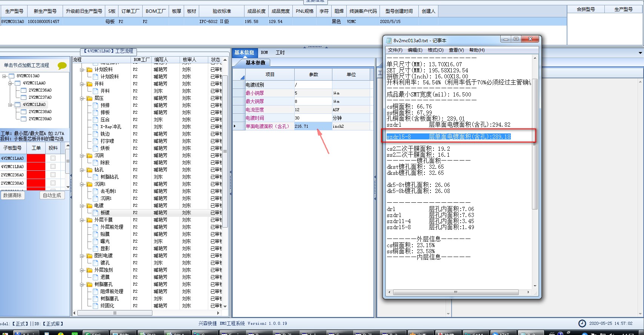Screen dimensions: 644x335
Task: Click the 钻孔 folder icon
Action: [90, 170]
